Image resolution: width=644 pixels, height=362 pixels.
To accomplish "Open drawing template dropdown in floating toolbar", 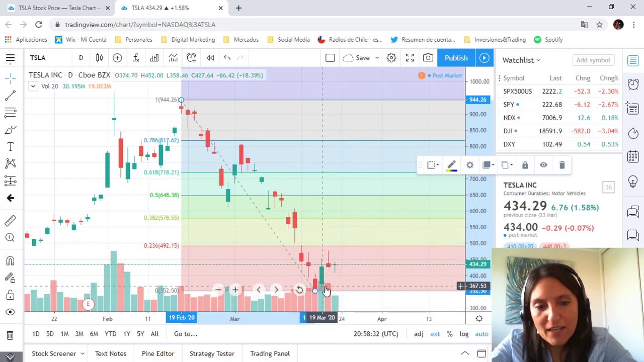I will coord(433,165).
